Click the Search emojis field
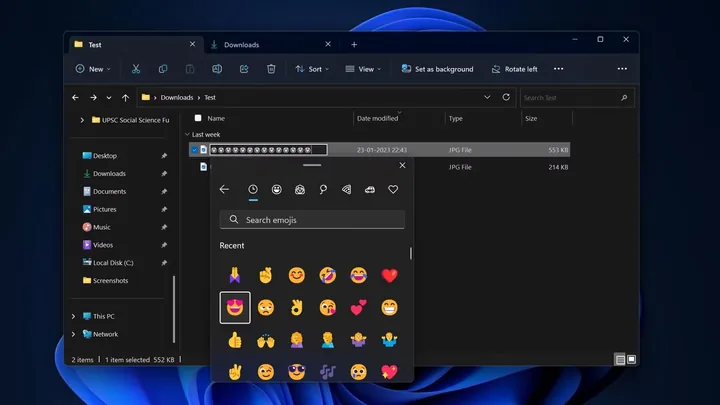 click(312, 220)
